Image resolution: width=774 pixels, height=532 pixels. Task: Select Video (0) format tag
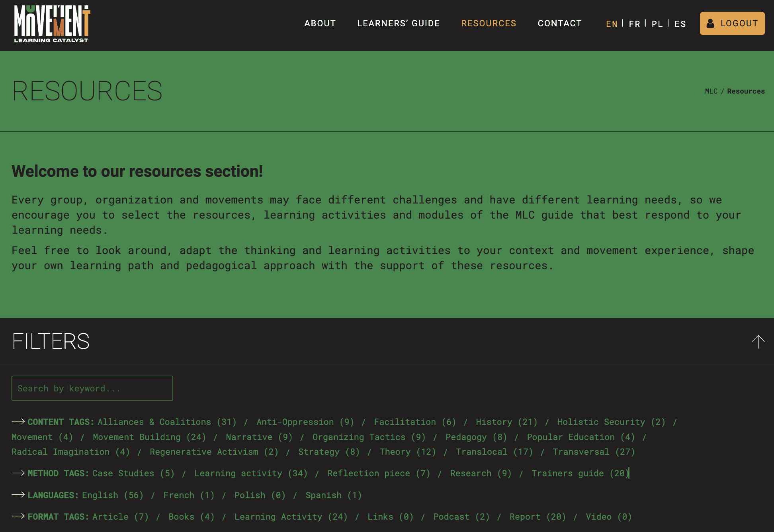(x=609, y=516)
